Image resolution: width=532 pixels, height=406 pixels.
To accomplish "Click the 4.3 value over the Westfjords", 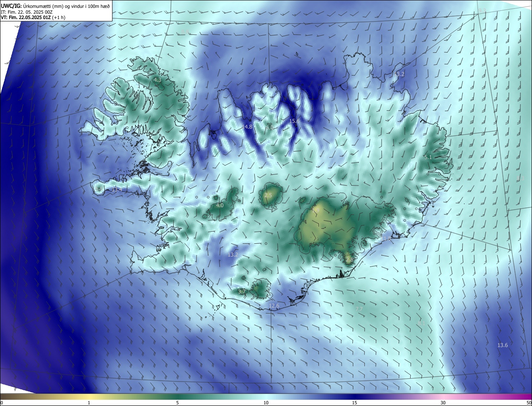I will coord(157,80).
